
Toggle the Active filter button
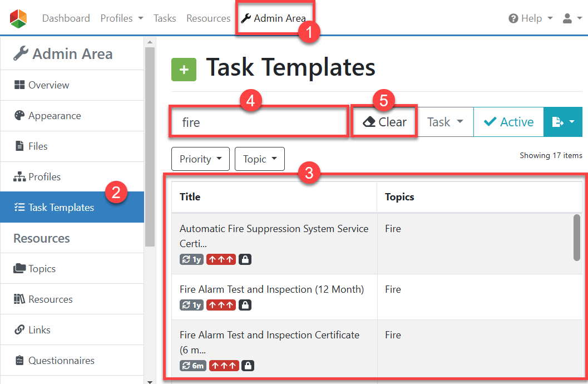pyautogui.click(x=508, y=122)
